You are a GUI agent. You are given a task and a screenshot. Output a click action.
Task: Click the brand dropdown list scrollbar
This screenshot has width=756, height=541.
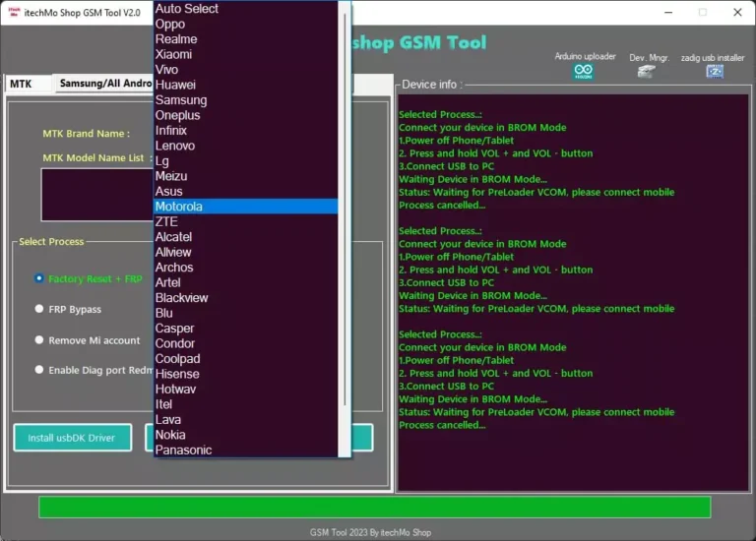point(345,197)
